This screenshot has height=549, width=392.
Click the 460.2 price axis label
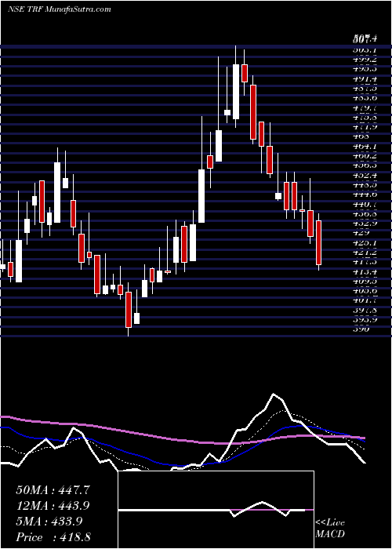365,156
